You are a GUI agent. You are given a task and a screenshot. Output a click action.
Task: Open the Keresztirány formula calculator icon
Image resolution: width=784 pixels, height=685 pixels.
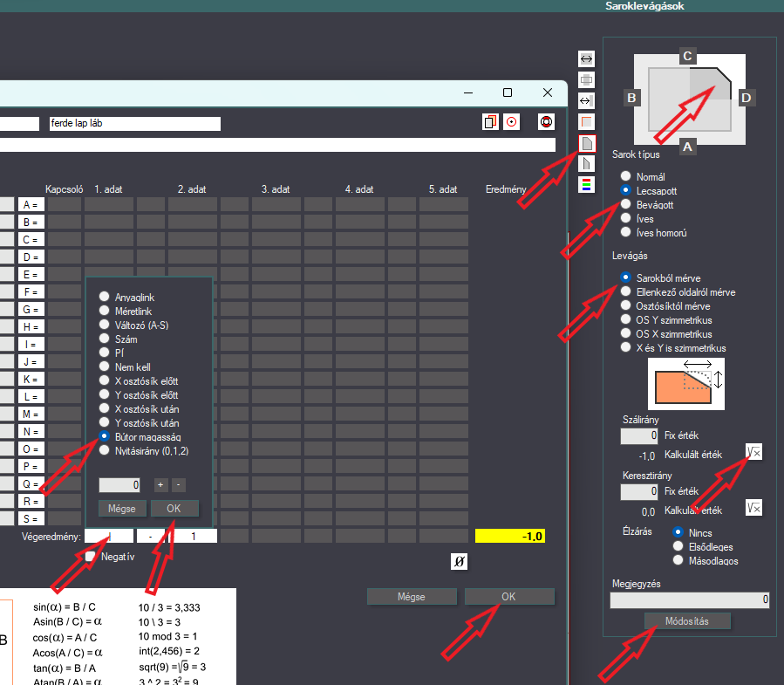(x=753, y=508)
